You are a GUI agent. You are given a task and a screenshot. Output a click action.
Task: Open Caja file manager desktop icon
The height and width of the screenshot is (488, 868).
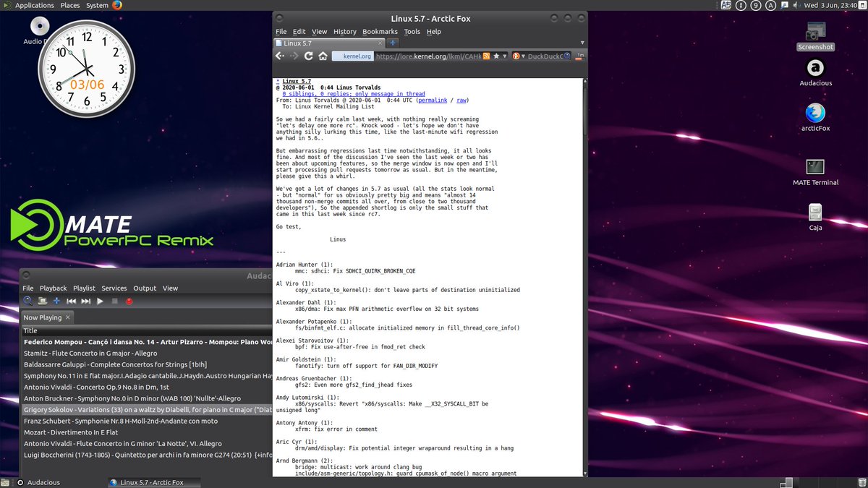815,217
